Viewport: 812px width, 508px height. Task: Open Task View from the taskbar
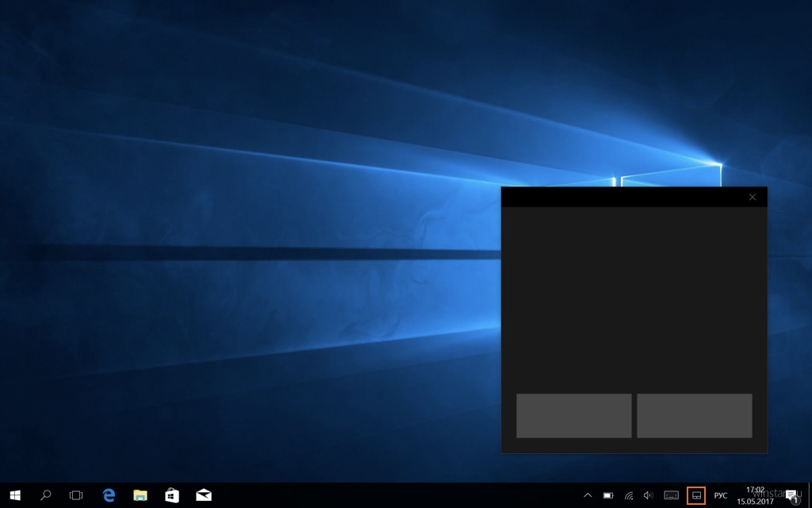(76, 495)
